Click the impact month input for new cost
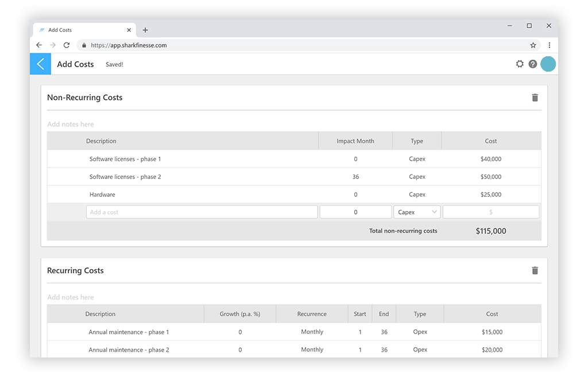Image resolution: width=588 pixels, height=377 pixels. [x=355, y=212]
